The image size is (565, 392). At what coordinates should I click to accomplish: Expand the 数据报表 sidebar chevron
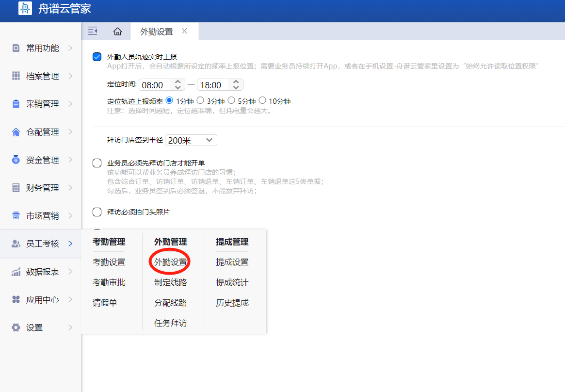[x=70, y=272]
